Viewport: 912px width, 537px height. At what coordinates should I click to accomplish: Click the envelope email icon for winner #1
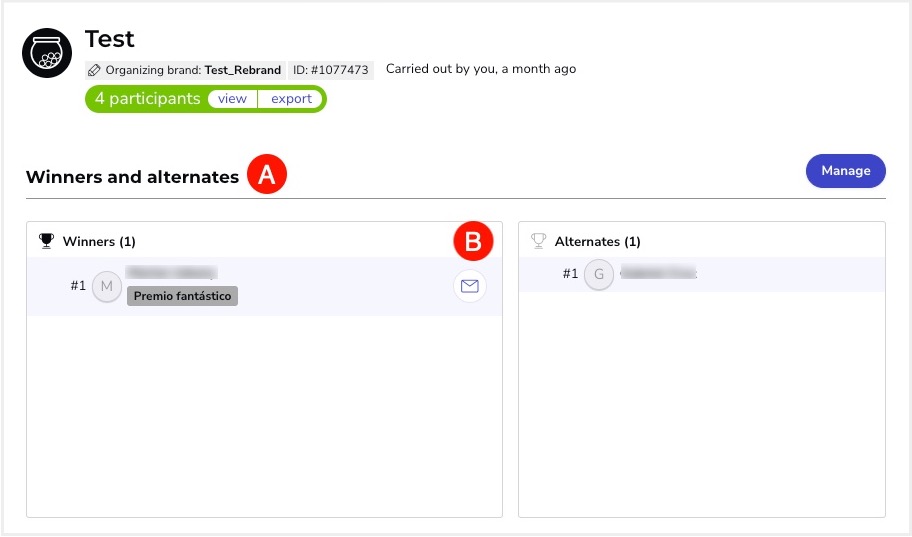coord(469,286)
